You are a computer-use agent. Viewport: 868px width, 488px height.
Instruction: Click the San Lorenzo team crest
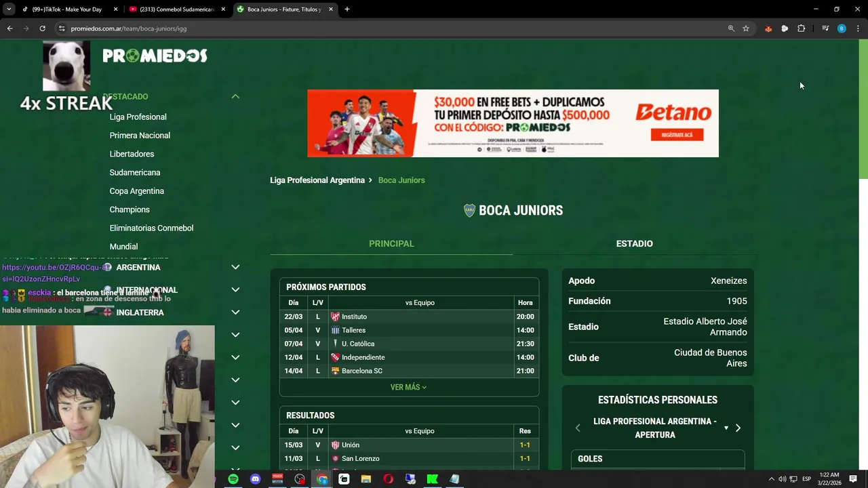[x=335, y=459]
